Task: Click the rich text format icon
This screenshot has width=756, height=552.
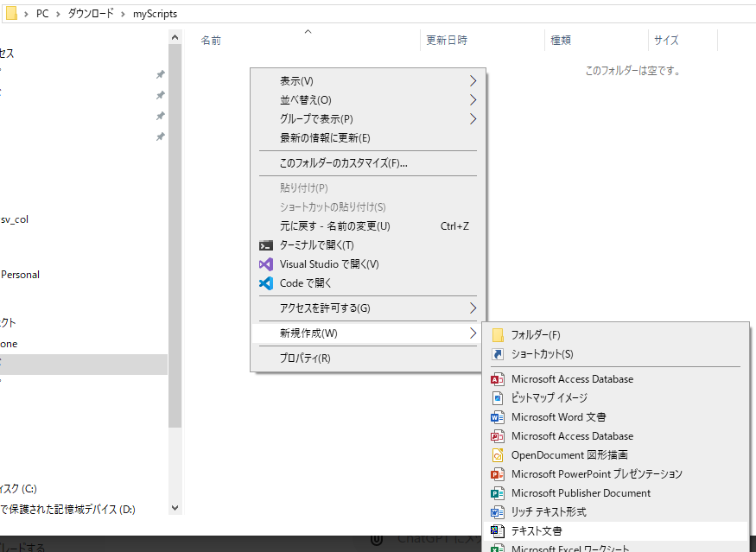Action: [x=498, y=512]
